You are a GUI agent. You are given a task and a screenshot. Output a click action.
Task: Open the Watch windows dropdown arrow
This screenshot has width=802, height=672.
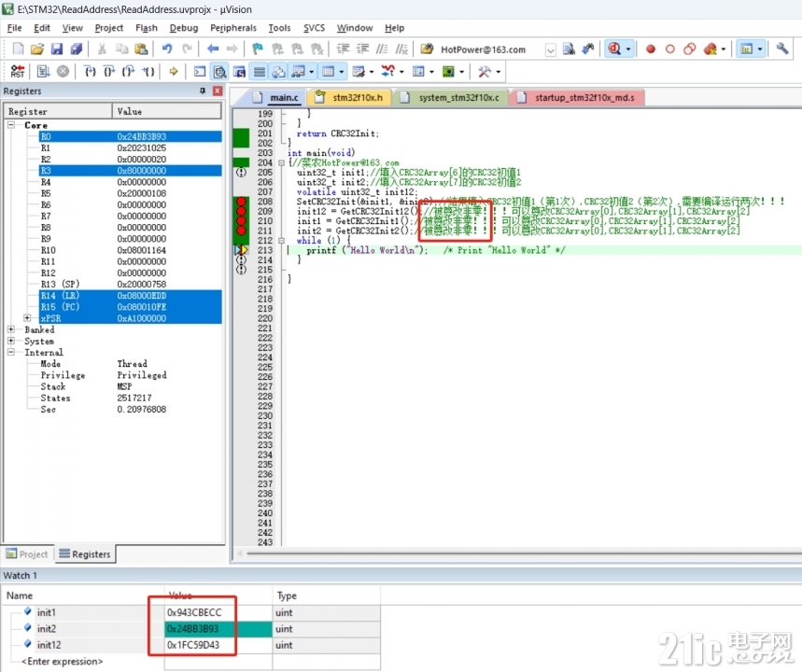(x=312, y=72)
